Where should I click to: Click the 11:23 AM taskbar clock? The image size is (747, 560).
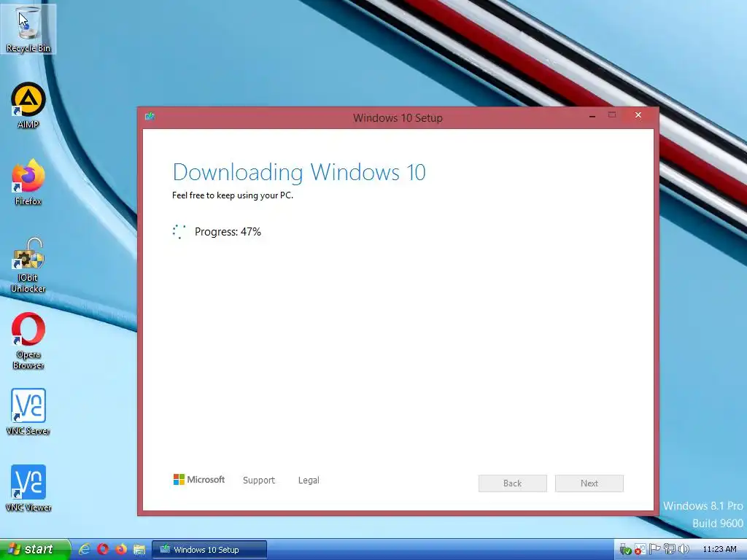pyautogui.click(x=719, y=549)
